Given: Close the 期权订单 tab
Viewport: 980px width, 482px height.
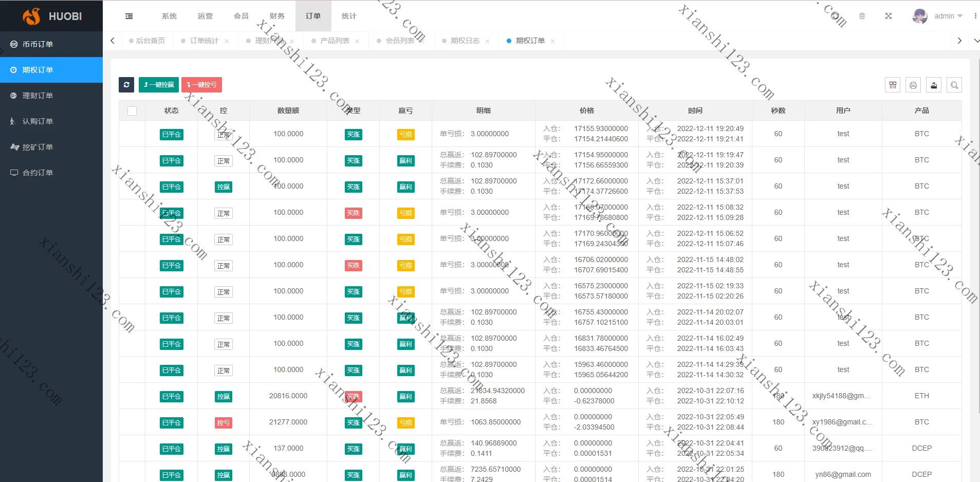Looking at the screenshot, I should [552, 41].
